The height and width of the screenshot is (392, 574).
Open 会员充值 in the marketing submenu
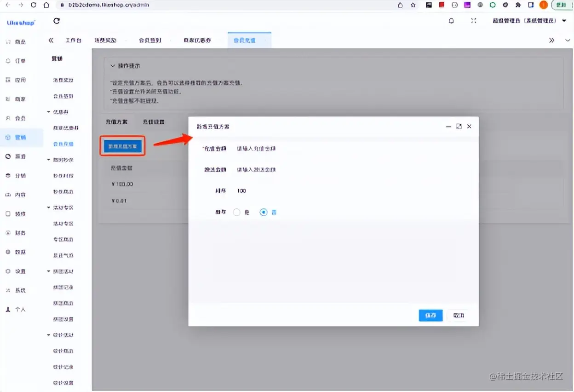63,144
